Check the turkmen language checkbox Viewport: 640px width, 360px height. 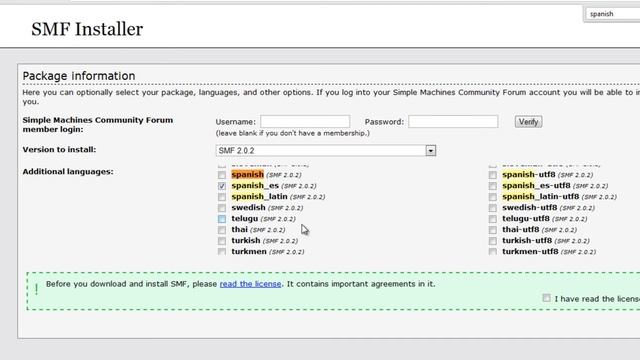[222, 252]
